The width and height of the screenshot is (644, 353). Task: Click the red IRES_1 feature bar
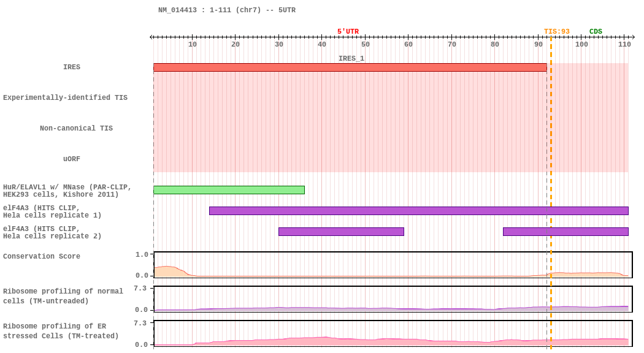point(350,67)
